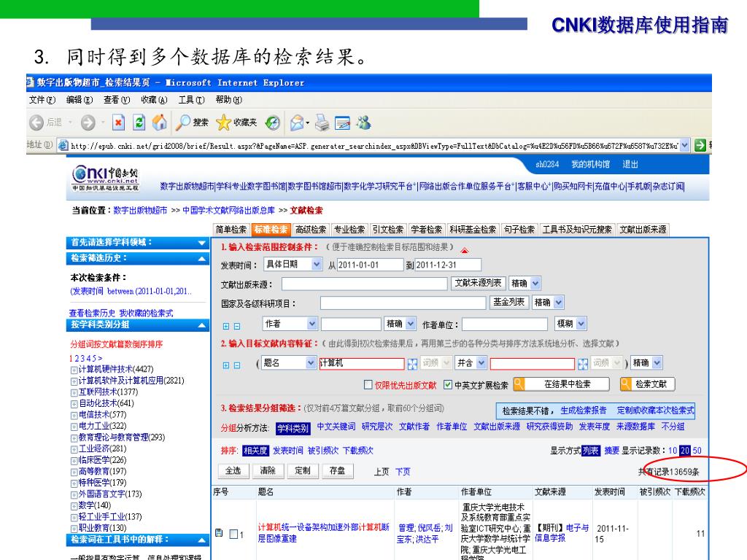This screenshot has width=747, height=560.
Task: Open the 查看(V) menu
Action: (x=117, y=99)
